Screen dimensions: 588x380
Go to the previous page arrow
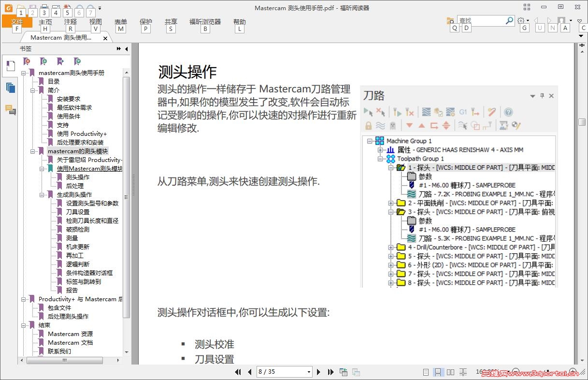[x=250, y=372]
